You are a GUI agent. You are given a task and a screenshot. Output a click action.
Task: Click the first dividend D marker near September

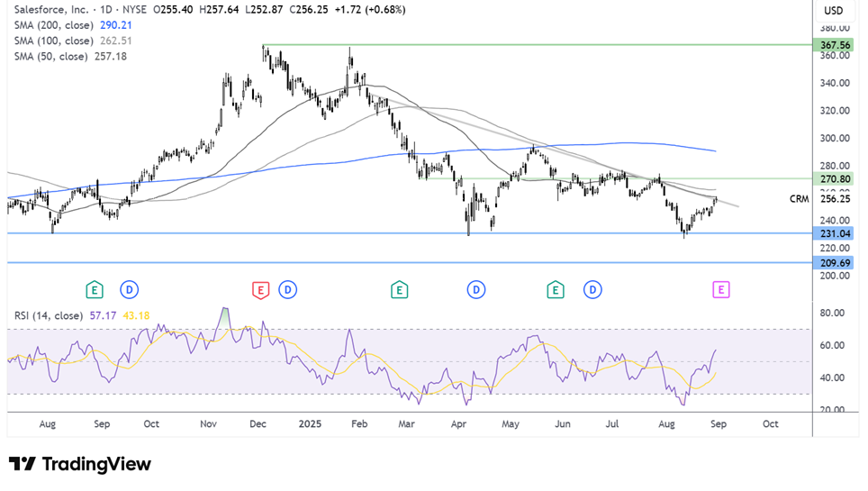(129, 289)
